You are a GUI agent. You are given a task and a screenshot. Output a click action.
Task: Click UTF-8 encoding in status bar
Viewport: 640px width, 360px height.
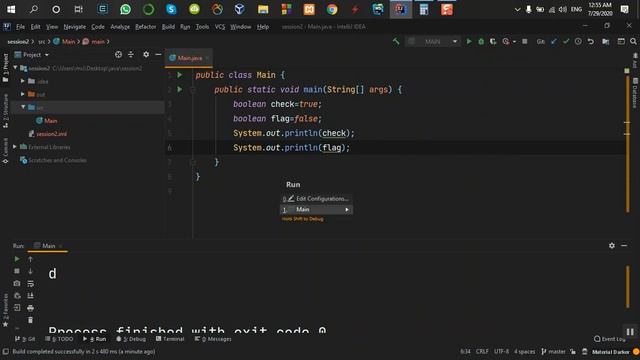point(501,351)
